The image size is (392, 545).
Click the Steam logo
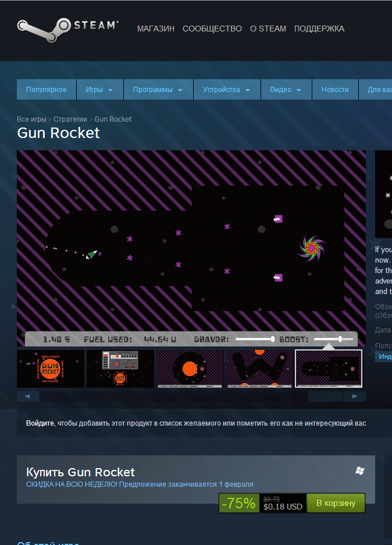click(68, 30)
